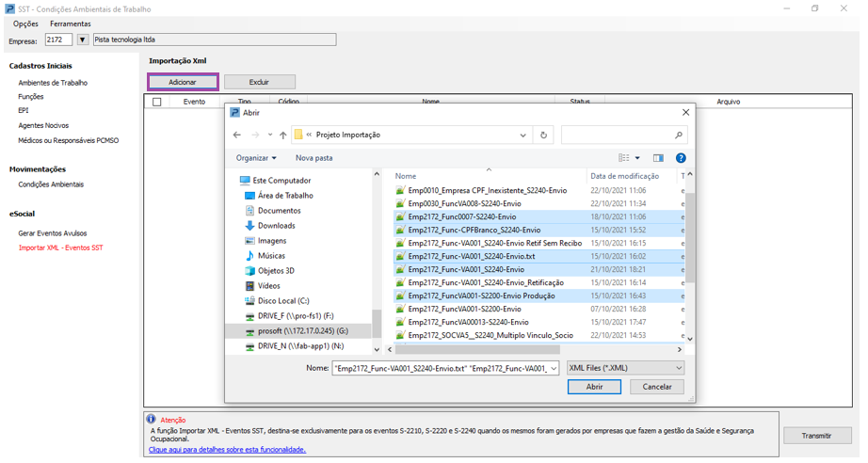Select file Emp0010_Empresa CPF_Inexistente_S2240-Envio

pyautogui.click(x=487, y=190)
